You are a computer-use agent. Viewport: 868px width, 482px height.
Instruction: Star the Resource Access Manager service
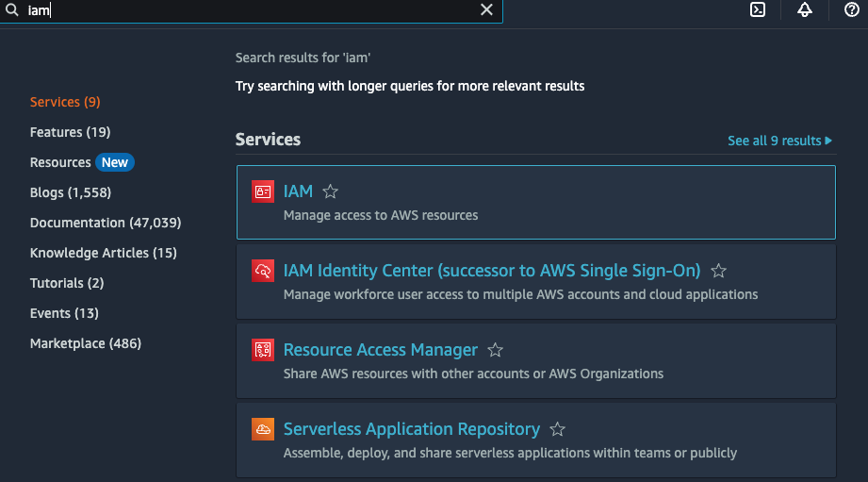(495, 350)
